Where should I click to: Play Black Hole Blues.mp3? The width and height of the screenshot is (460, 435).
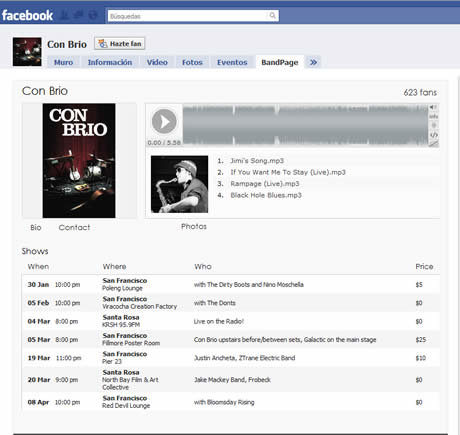(x=266, y=195)
